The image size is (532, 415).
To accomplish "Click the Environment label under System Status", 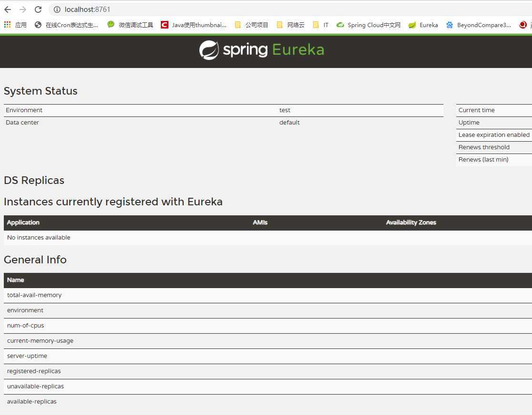I will [x=24, y=110].
